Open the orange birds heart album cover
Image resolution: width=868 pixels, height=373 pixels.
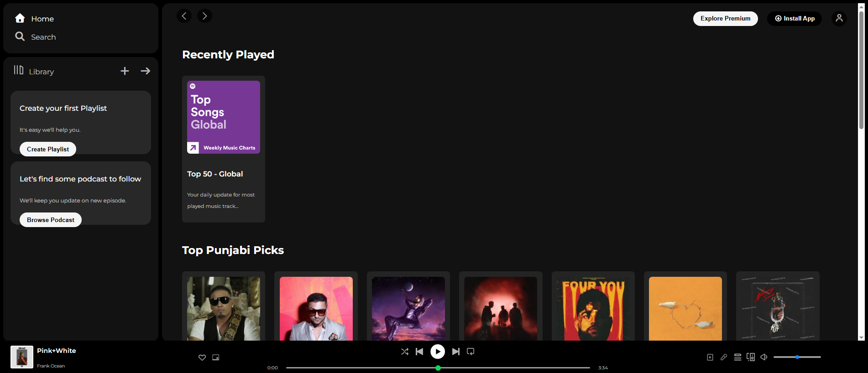tap(685, 309)
